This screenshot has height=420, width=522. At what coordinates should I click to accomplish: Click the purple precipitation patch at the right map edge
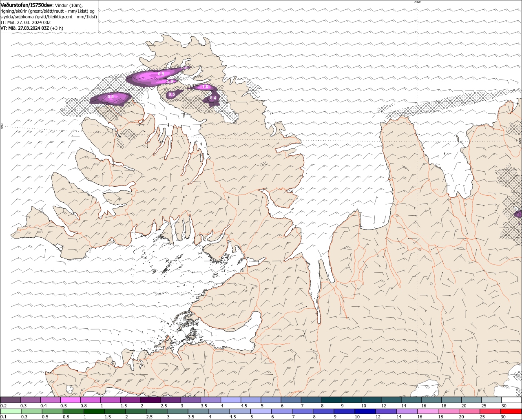(x=518, y=214)
